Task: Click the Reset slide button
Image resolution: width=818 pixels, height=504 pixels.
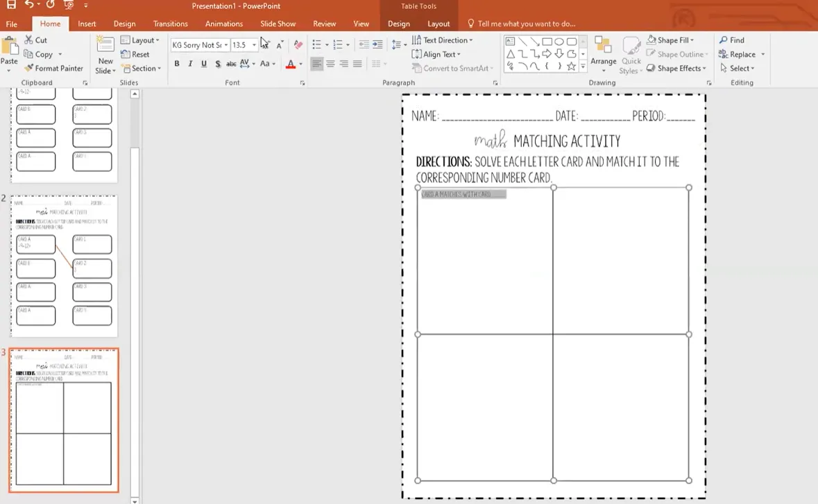Action: click(135, 54)
